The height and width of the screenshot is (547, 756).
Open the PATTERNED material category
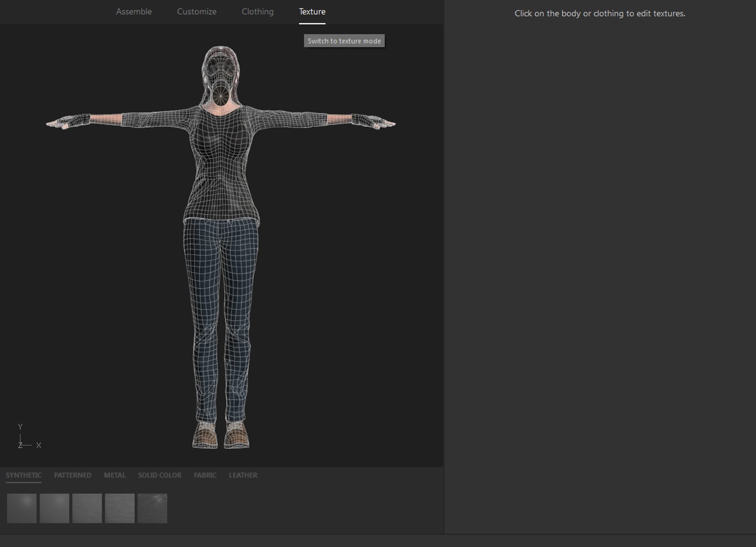pos(72,475)
